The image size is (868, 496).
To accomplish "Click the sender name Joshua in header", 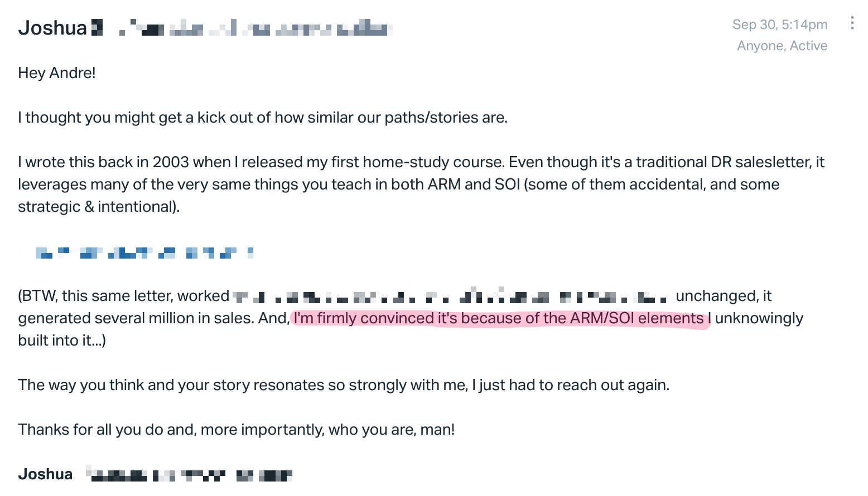I will (52, 28).
